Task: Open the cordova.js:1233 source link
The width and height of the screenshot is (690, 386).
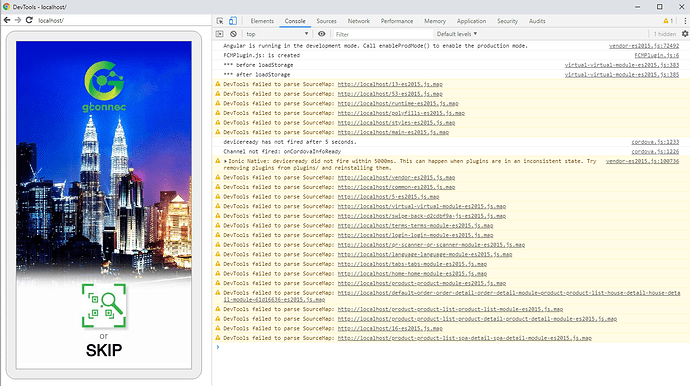Action: pyautogui.click(x=655, y=142)
